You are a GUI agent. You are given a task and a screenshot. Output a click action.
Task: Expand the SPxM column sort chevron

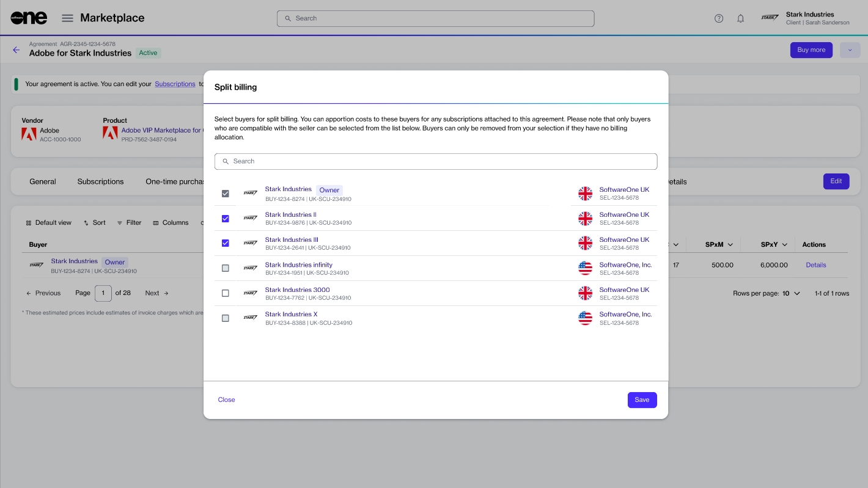pyautogui.click(x=730, y=245)
